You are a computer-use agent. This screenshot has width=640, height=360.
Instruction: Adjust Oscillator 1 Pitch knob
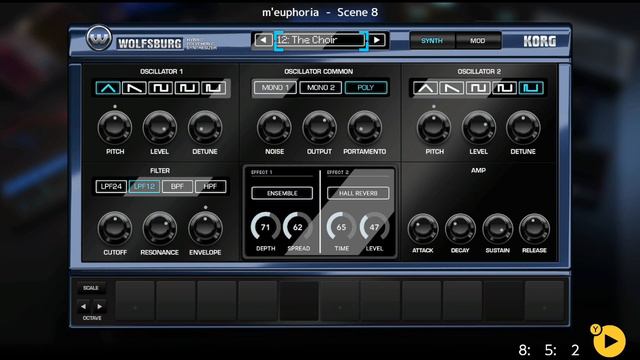115,128
